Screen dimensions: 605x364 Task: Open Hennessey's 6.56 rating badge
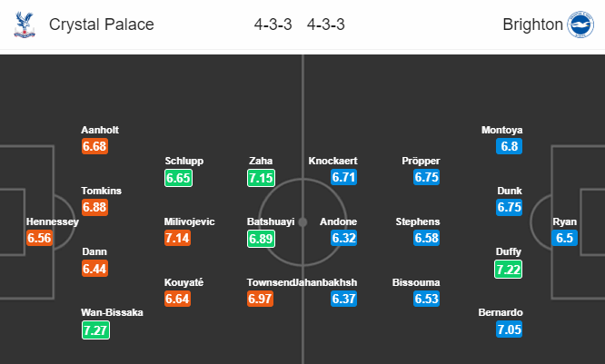(39, 238)
